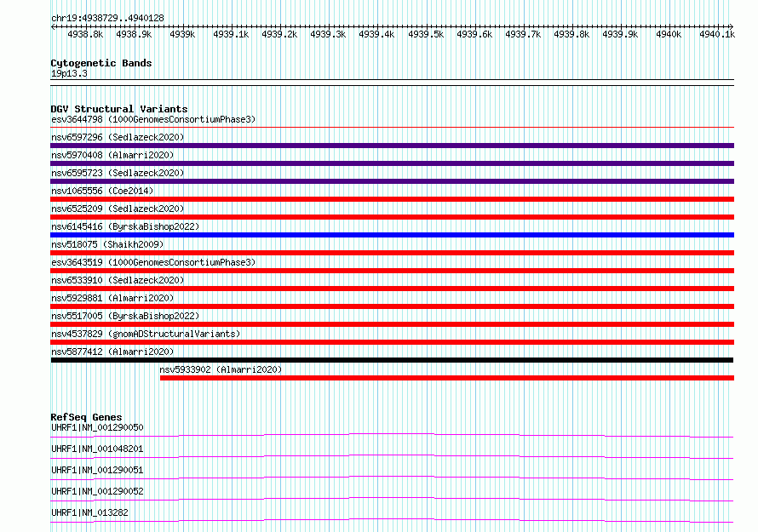Open variant nsv6597296 (Sedlazeck2020)
The width and height of the screenshot is (758, 532).
(x=118, y=137)
